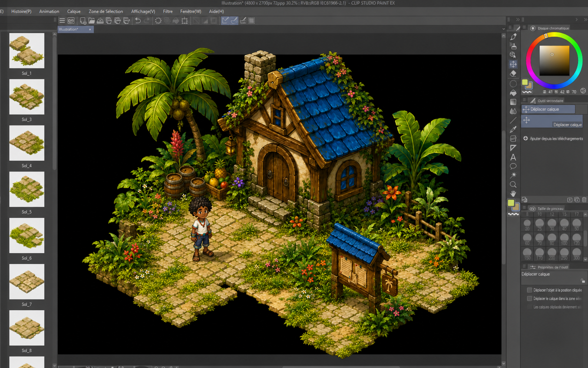Viewport: 588px width, 368px height.
Task: Select the Sol_5 material thumbnail
Action: (x=27, y=189)
